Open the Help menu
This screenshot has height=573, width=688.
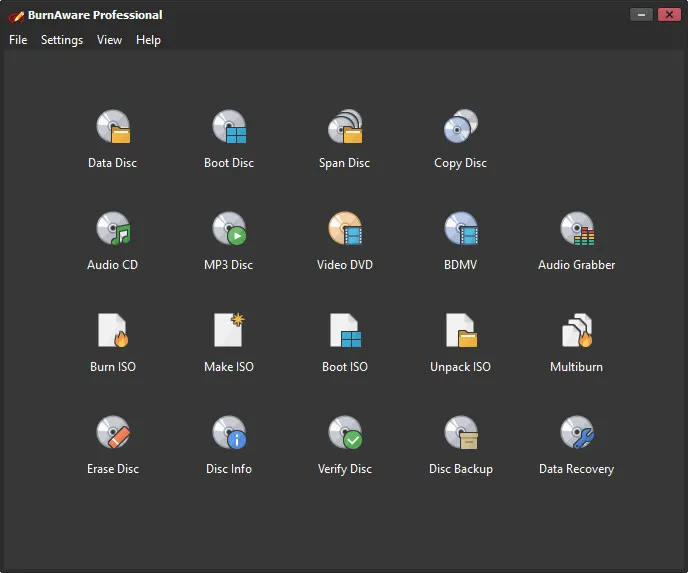pyautogui.click(x=148, y=40)
